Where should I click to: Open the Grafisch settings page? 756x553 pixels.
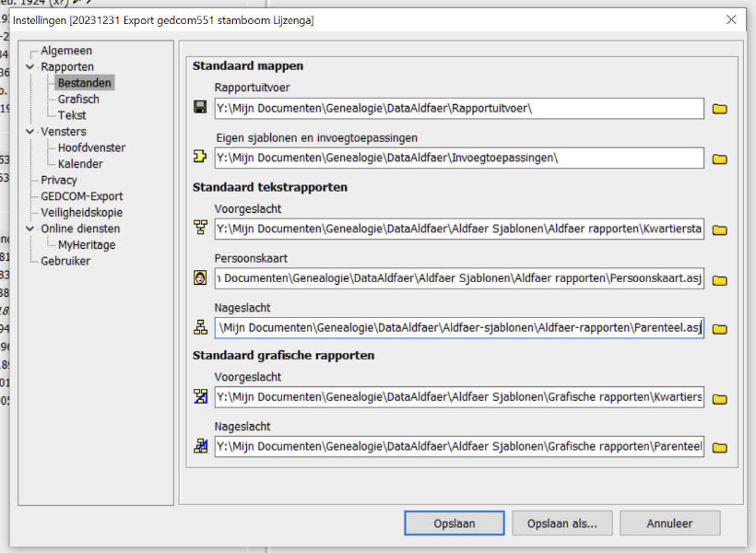[78, 100]
